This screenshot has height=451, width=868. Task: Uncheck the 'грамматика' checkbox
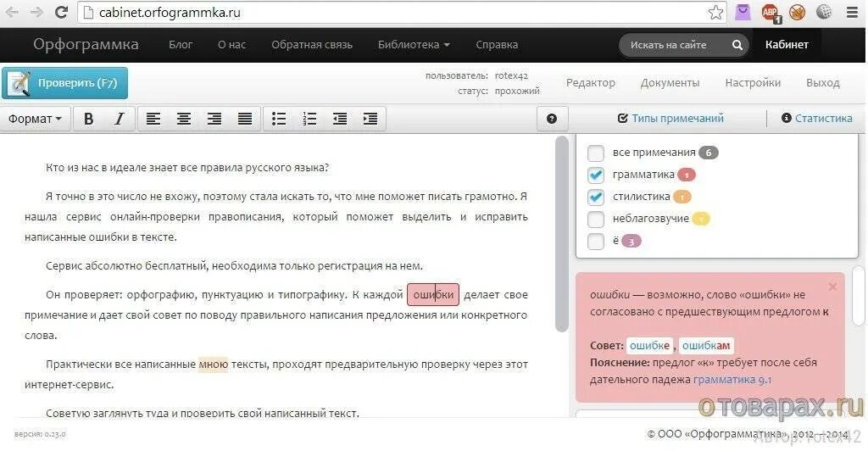pos(596,175)
